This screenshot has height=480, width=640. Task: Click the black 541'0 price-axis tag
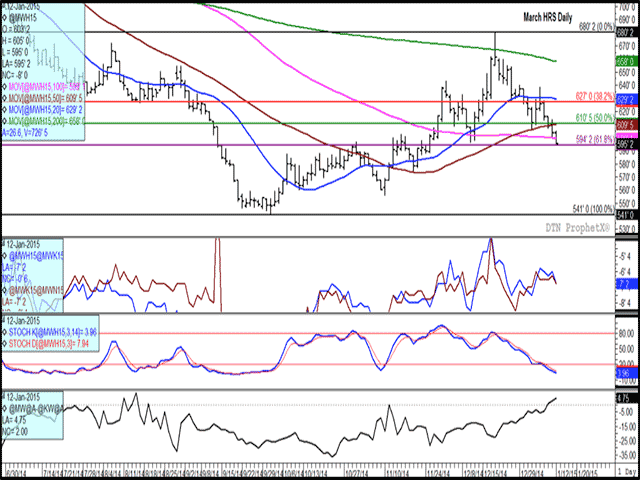[627, 214]
